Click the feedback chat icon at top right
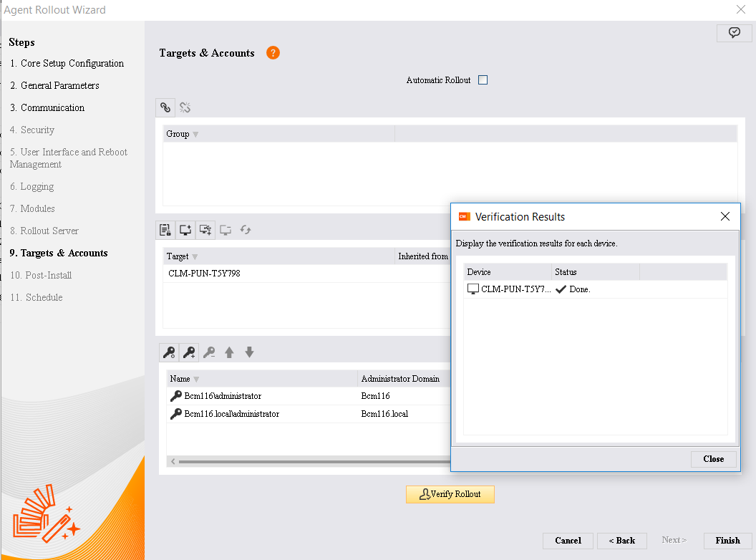This screenshot has width=756, height=560. tap(734, 33)
